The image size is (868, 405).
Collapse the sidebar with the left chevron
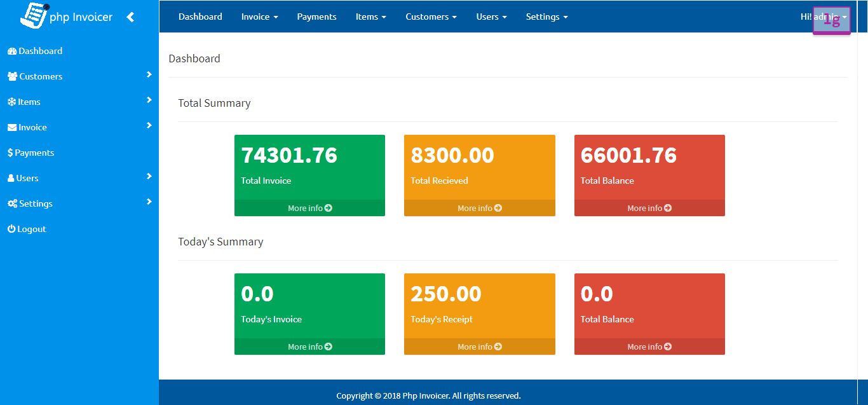coord(130,17)
